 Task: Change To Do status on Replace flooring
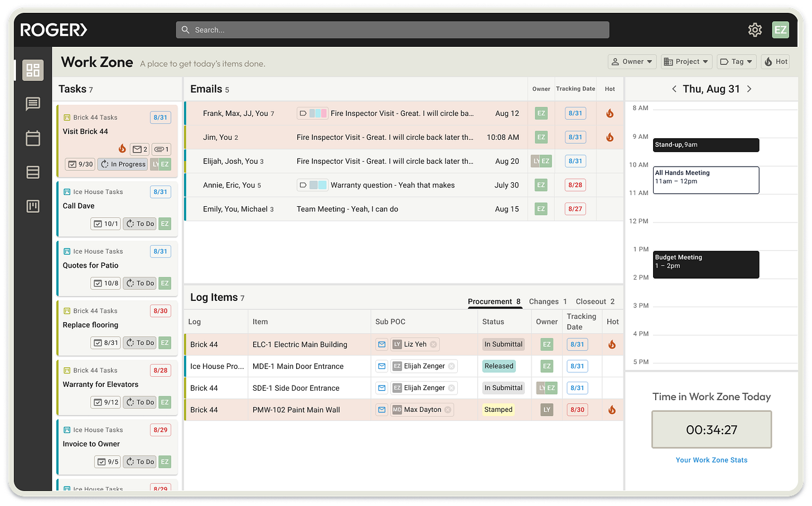139,343
